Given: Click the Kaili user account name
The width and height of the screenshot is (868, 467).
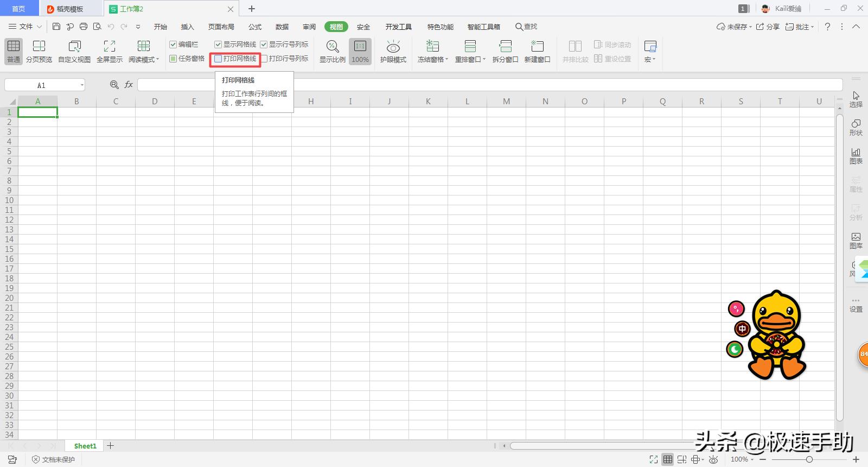Looking at the screenshot, I should click(788, 9).
